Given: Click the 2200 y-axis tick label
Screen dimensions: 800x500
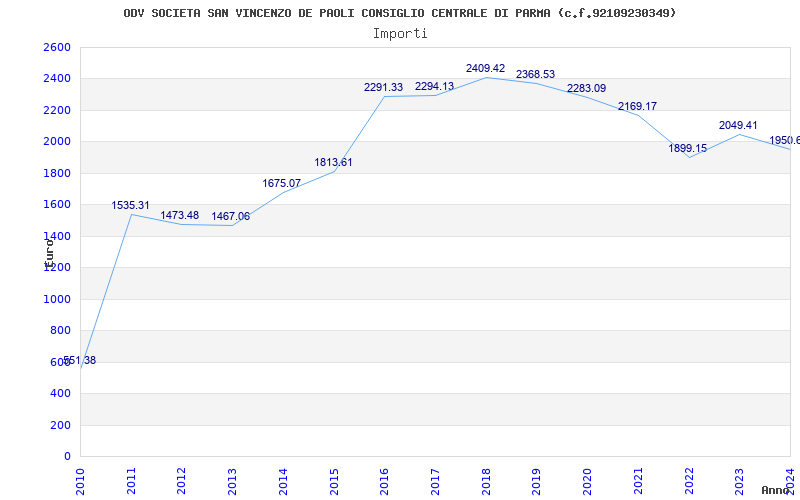Looking at the screenshot, I should (57, 110).
